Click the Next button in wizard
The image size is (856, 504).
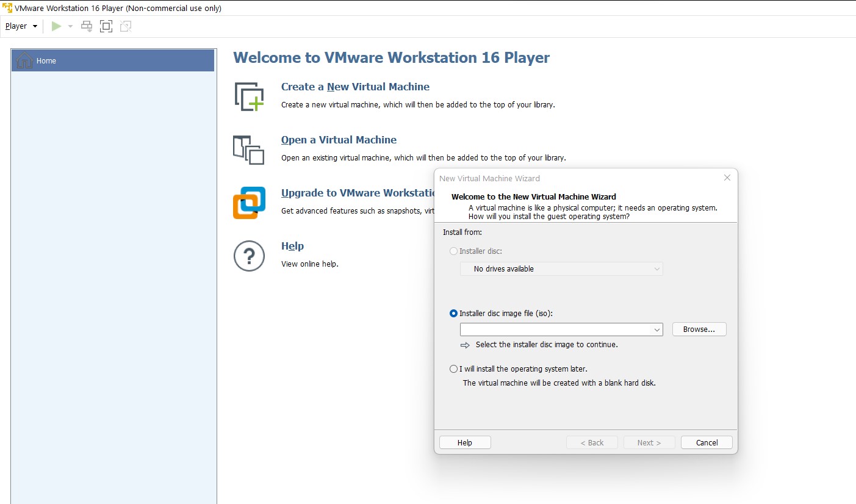click(x=649, y=442)
